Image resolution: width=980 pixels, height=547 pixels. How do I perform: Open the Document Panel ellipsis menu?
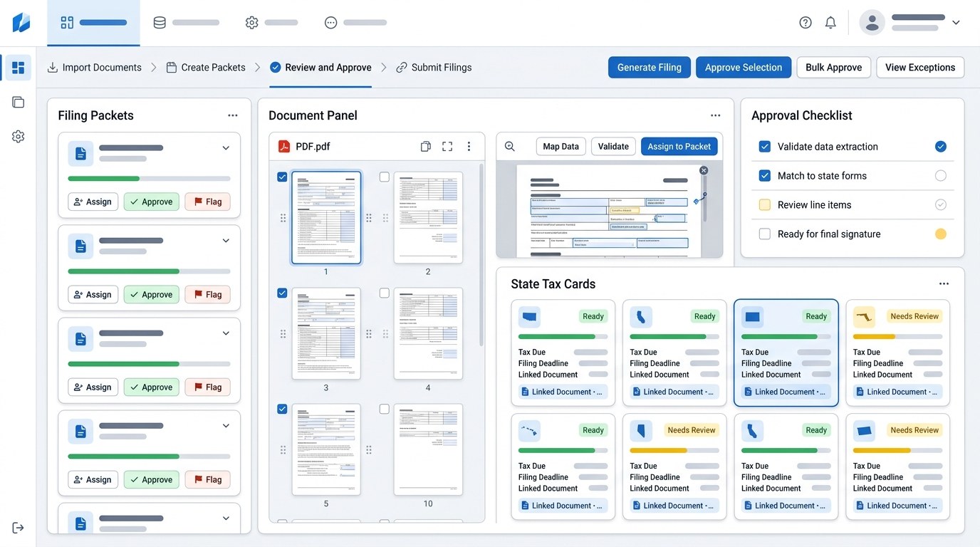coord(716,115)
